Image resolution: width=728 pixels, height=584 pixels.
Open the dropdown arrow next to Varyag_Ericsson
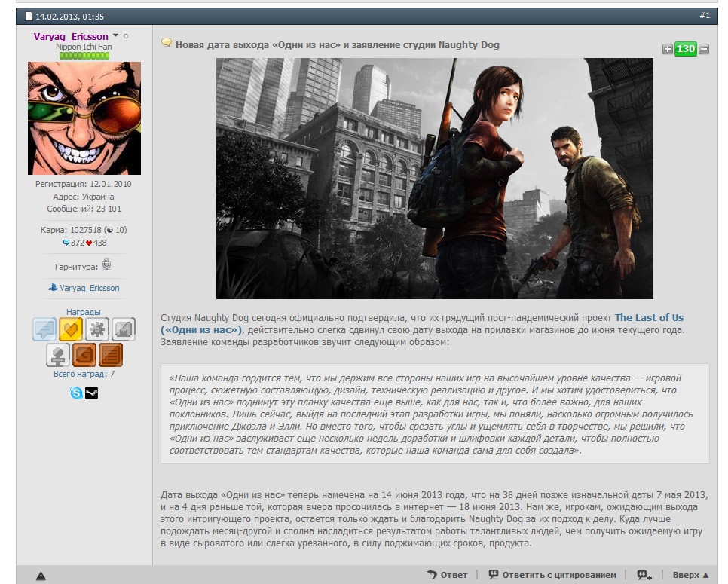coord(115,35)
